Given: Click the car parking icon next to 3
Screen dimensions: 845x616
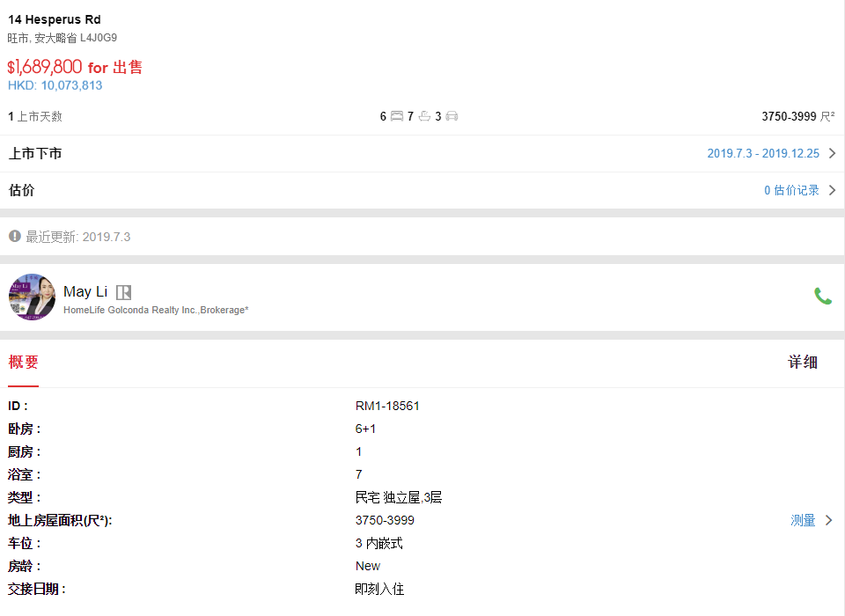Looking at the screenshot, I should click(x=452, y=116).
